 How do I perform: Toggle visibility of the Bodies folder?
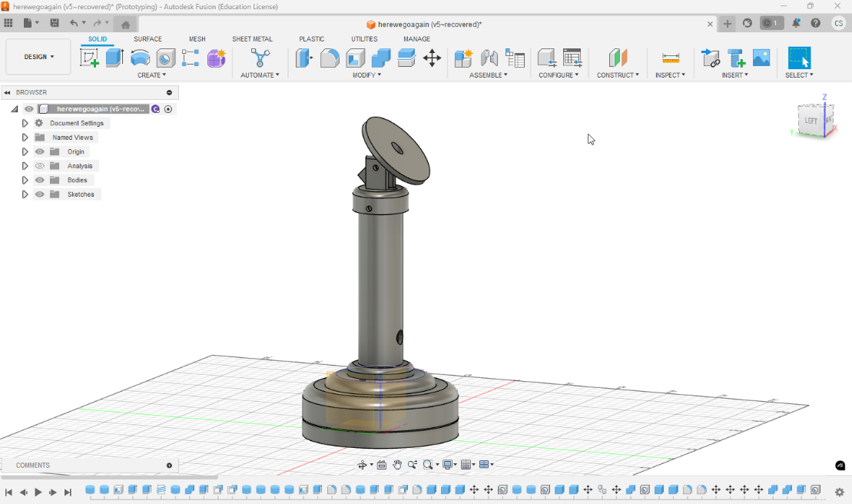click(40, 180)
